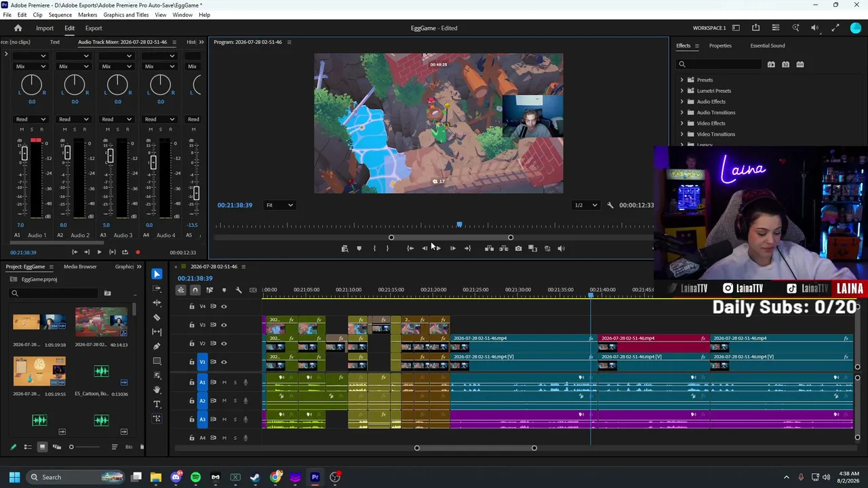Toggle Linked Selection in timeline
Image resolution: width=868 pixels, height=488 pixels.
pyautogui.click(x=210, y=290)
